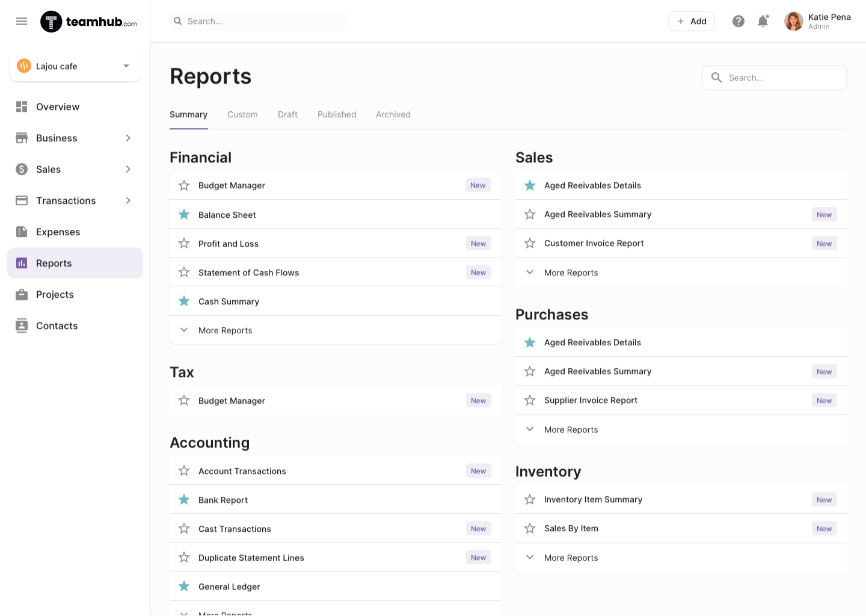This screenshot has height=616, width=866.
Task: Unstar the Bank Report
Action: (x=184, y=499)
